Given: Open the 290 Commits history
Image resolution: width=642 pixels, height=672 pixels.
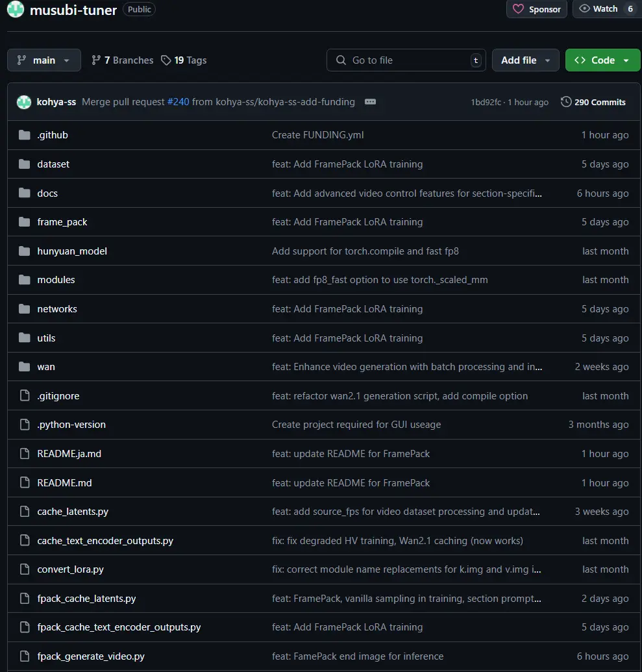Looking at the screenshot, I should pyautogui.click(x=593, y=102).
